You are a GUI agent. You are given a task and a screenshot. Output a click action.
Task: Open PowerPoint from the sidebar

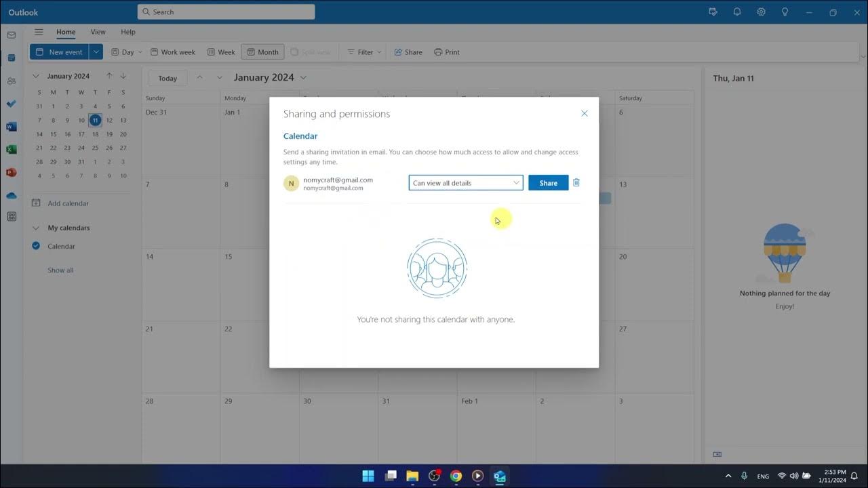(x=11, y=171)
